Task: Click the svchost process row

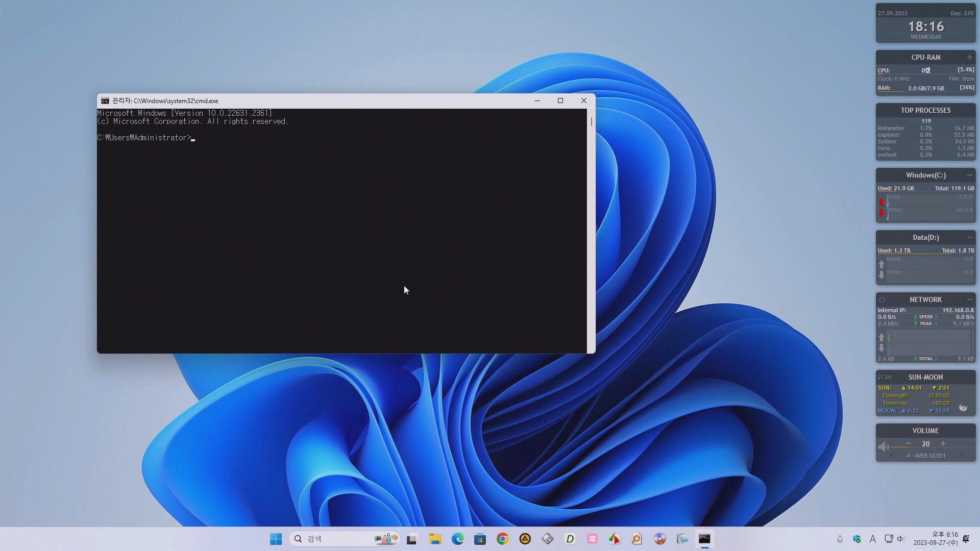Action: click(x=926, y=155)
